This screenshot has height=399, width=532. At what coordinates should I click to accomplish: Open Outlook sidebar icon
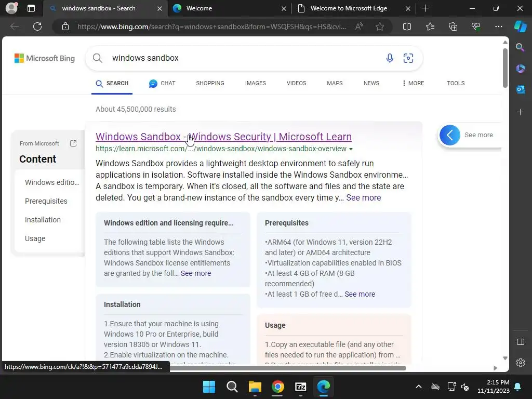520,89
